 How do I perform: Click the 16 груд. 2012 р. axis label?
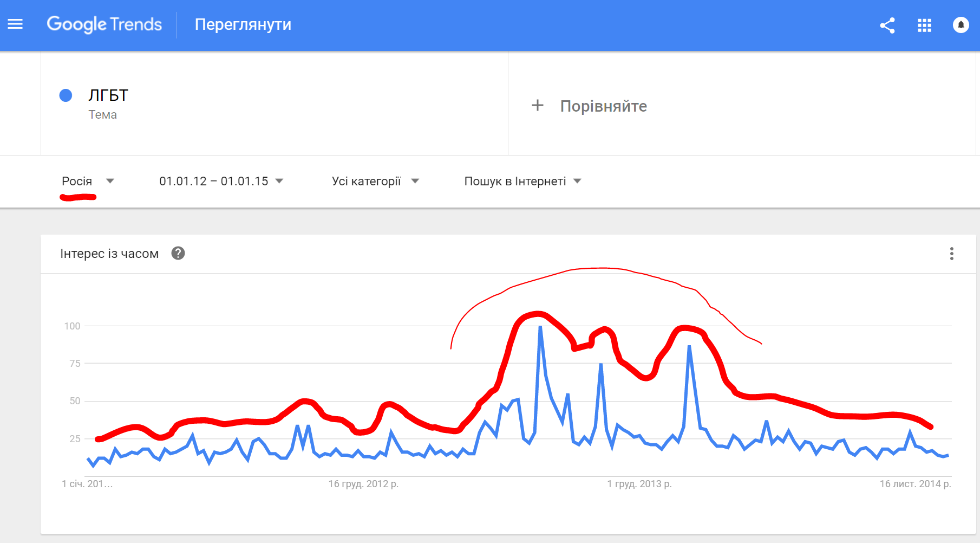point(363,484)
